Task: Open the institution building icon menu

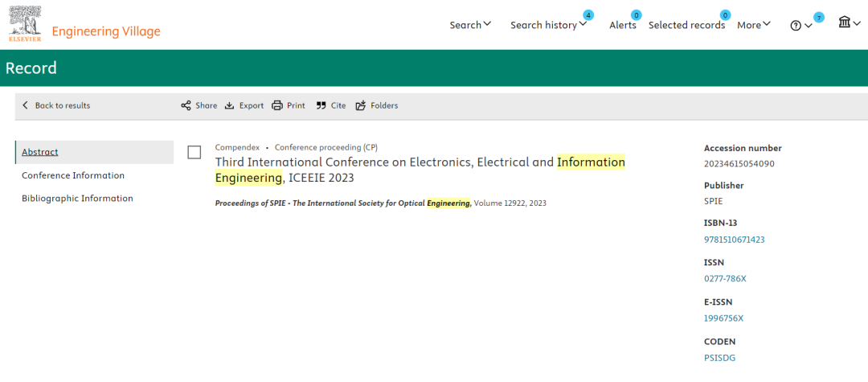Action: tap(850, 23)
